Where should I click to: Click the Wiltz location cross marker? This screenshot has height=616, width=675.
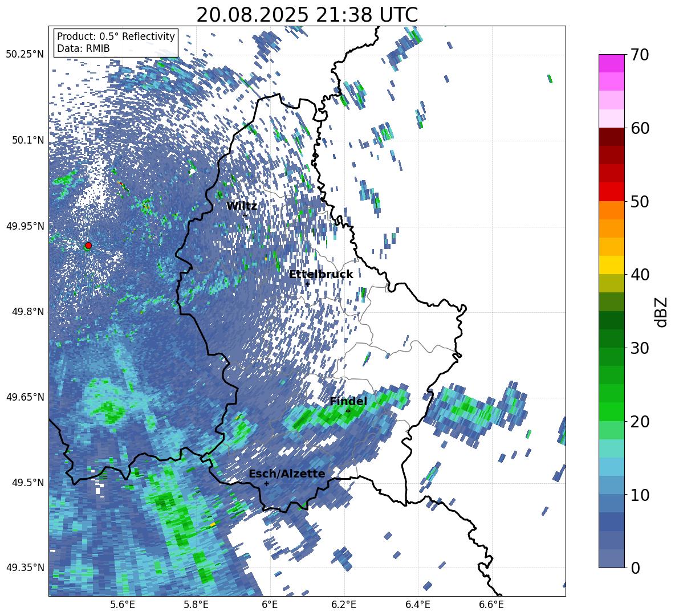pos(245,215)
